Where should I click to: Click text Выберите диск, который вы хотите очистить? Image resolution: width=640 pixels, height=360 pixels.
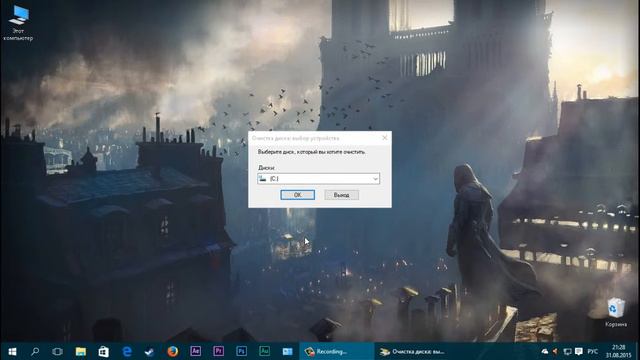312,152
